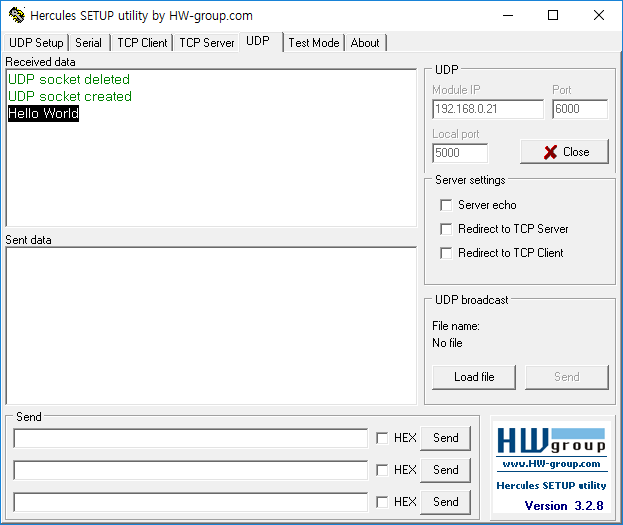Click inside the Sent data area

211,326
